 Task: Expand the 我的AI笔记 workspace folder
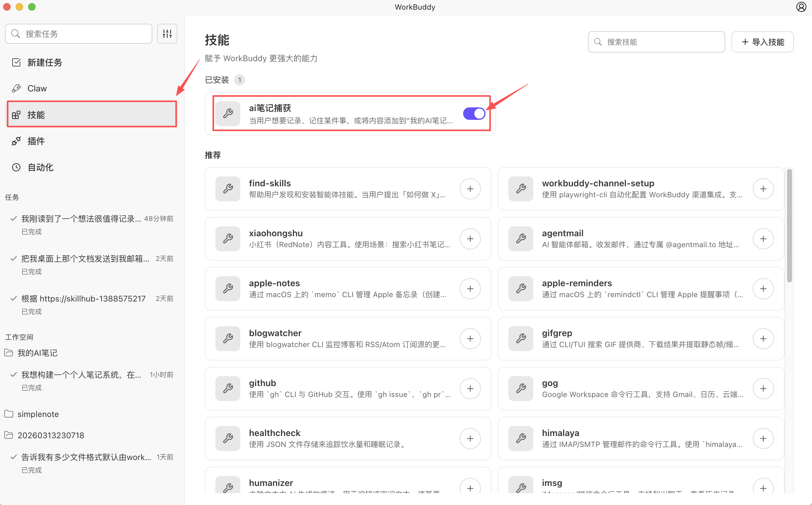pyautogui.click(x=37, y=353)
